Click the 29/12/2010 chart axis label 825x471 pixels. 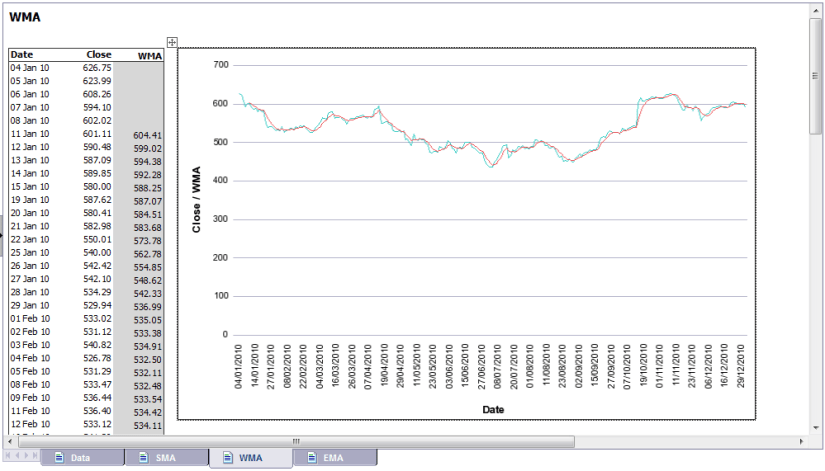pos(741,367)
